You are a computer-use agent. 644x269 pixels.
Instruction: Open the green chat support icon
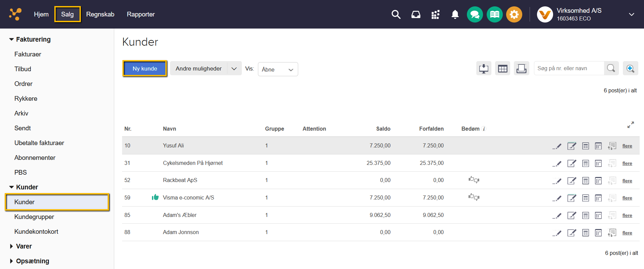(475, 14)
